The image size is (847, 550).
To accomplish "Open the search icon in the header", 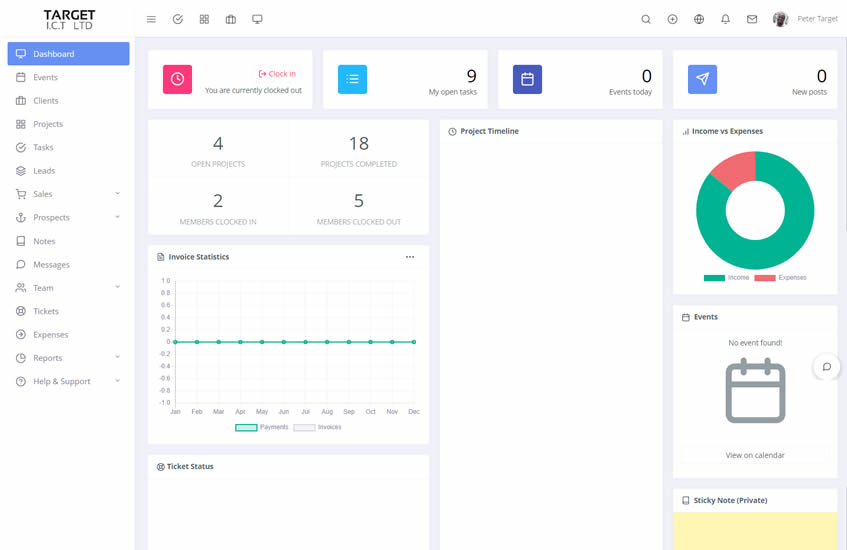I will tap(646, 19).
